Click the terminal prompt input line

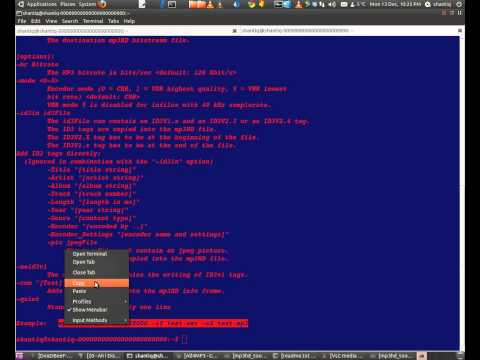(102, 339)
